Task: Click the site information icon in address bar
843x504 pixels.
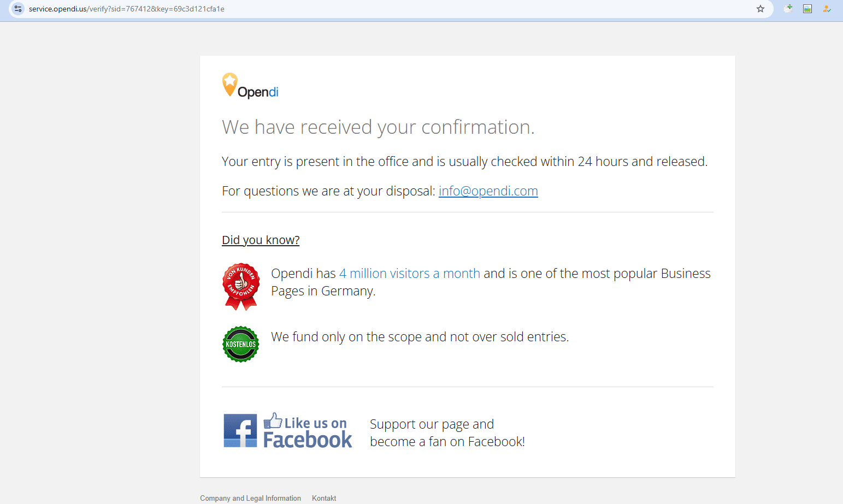Action: (x=18, y=9)
